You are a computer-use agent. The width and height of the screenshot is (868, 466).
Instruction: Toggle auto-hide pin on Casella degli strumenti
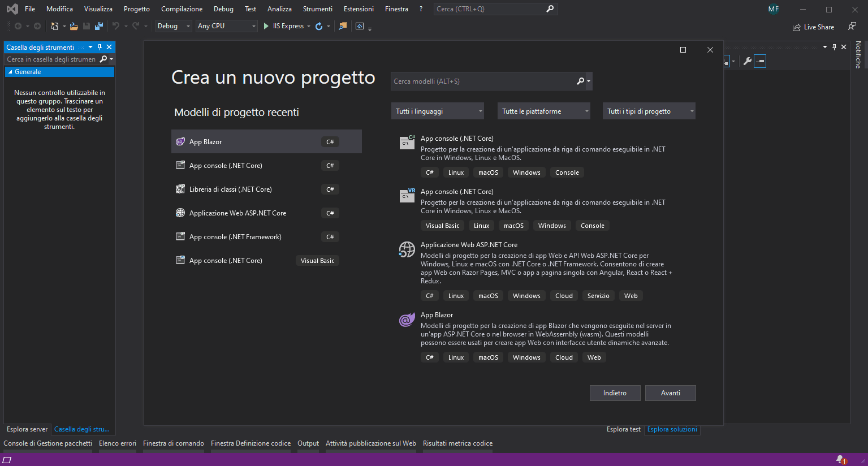(x=100, y=48)
